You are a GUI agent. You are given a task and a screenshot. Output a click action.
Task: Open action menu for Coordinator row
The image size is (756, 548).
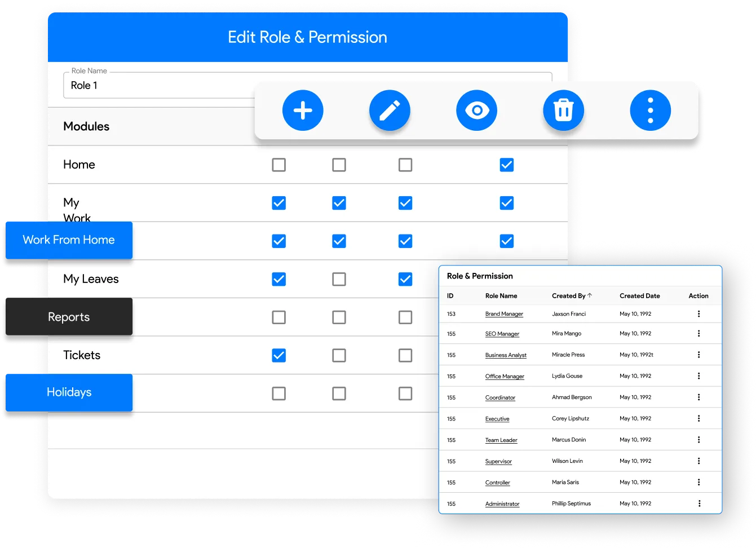pyautogui.click(x=698, y=397)
